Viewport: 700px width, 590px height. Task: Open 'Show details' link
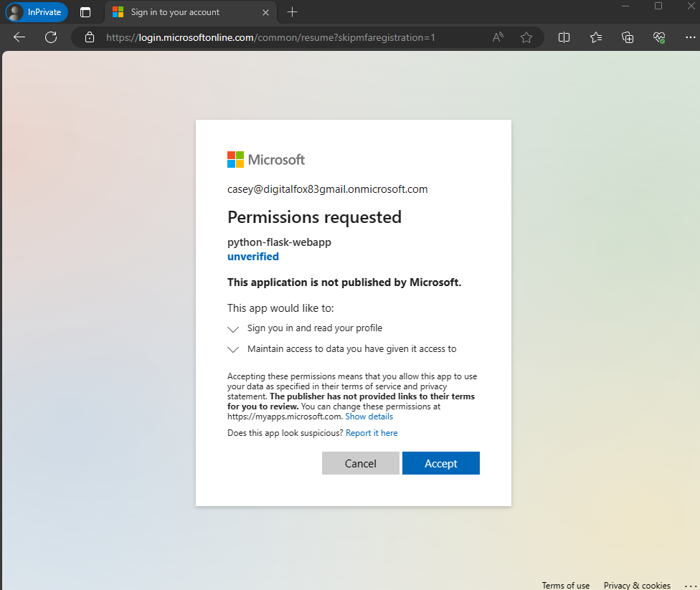(369, 416)
